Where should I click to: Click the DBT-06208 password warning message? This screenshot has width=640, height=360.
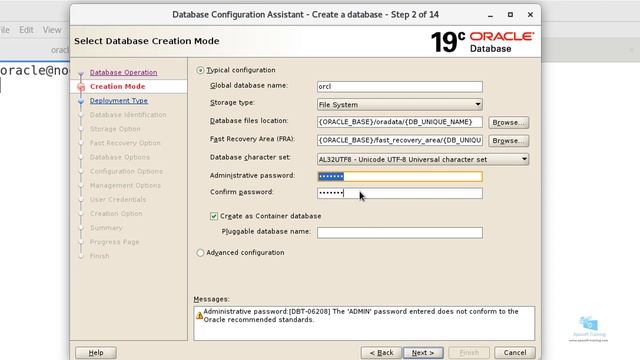(361, 316)
